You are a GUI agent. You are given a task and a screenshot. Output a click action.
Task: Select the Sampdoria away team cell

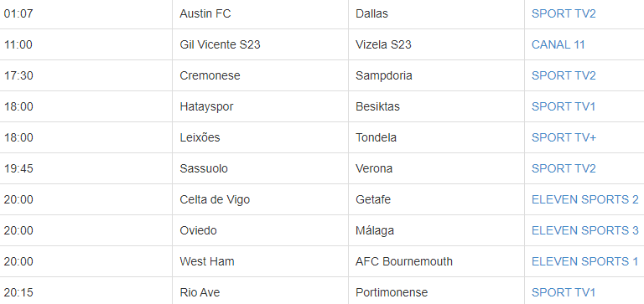[x=436, y=75]
